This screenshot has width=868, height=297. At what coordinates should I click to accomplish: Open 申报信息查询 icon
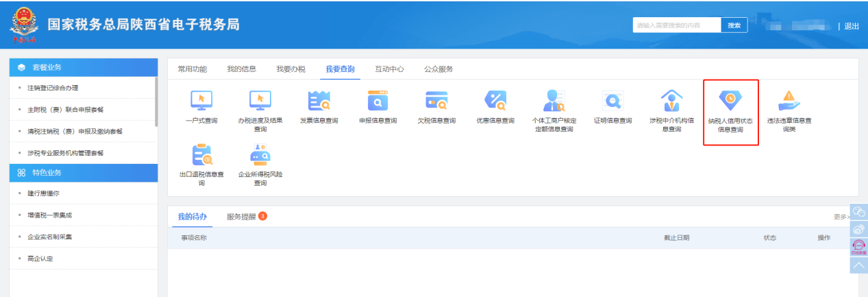(x=378, y=101)
